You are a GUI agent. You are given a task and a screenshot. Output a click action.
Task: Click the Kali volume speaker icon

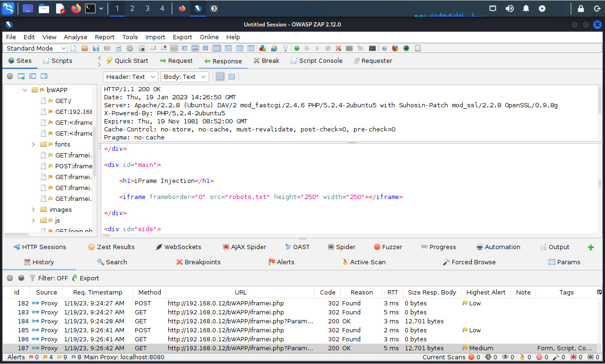point(510,9)
